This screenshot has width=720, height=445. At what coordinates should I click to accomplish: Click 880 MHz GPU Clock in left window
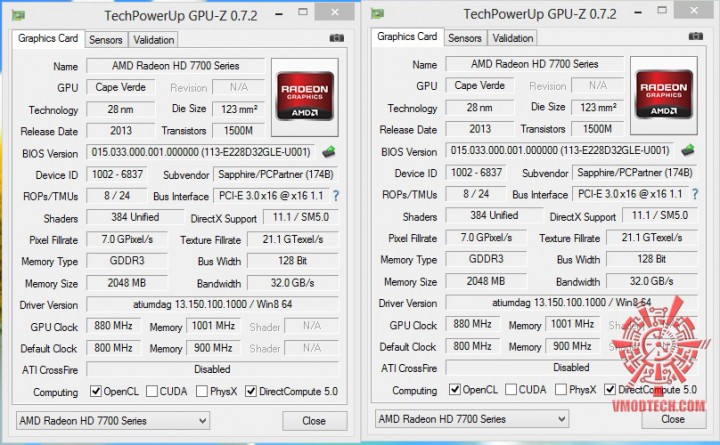113,326
